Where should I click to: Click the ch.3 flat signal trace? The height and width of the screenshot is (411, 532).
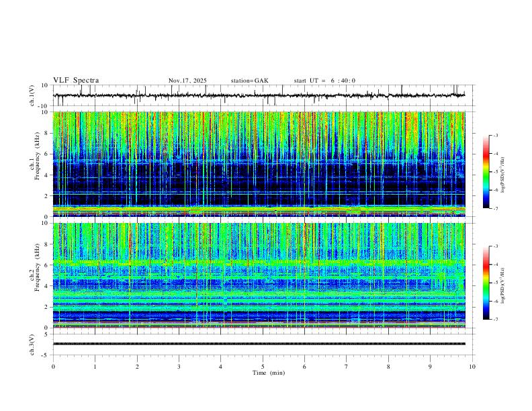pos(259,344)
